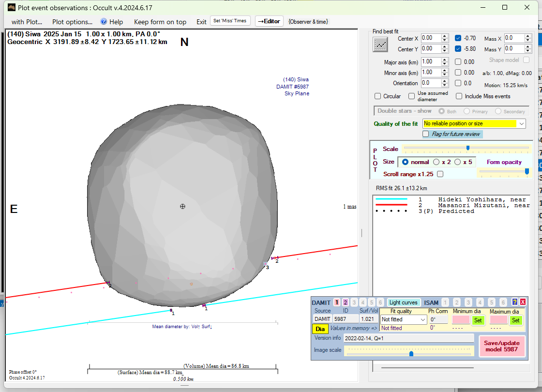Image resolution: width=542 pixels, height=392 pixels.
Task: Select DAMIT model number 1
Action: (337, 302)
